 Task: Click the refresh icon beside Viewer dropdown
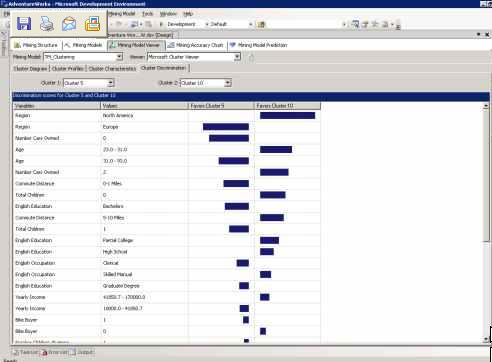click(251, 57)
